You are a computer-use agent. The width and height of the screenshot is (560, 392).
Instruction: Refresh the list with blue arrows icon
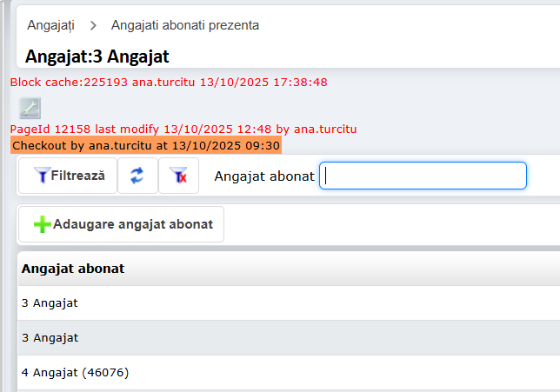(x=137, y=176)
